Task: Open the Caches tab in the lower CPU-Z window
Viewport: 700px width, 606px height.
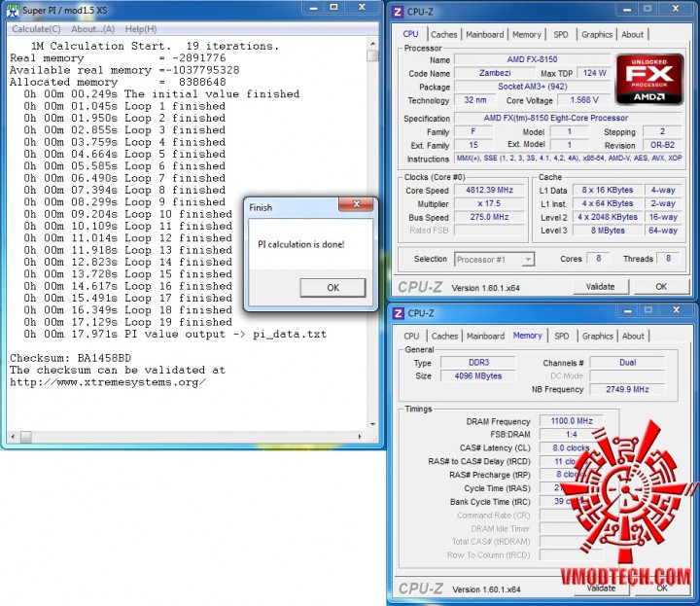Action: click(x=444, y=336)
